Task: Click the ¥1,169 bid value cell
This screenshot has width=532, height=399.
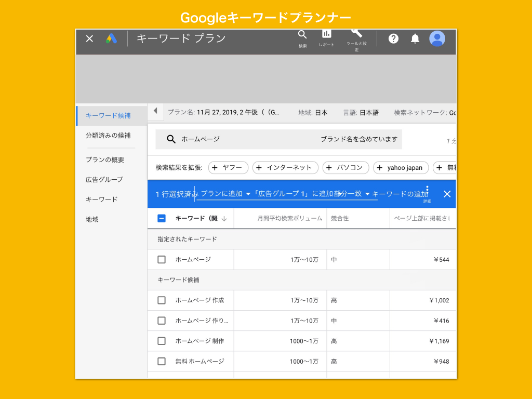Action: pos(439,341)
